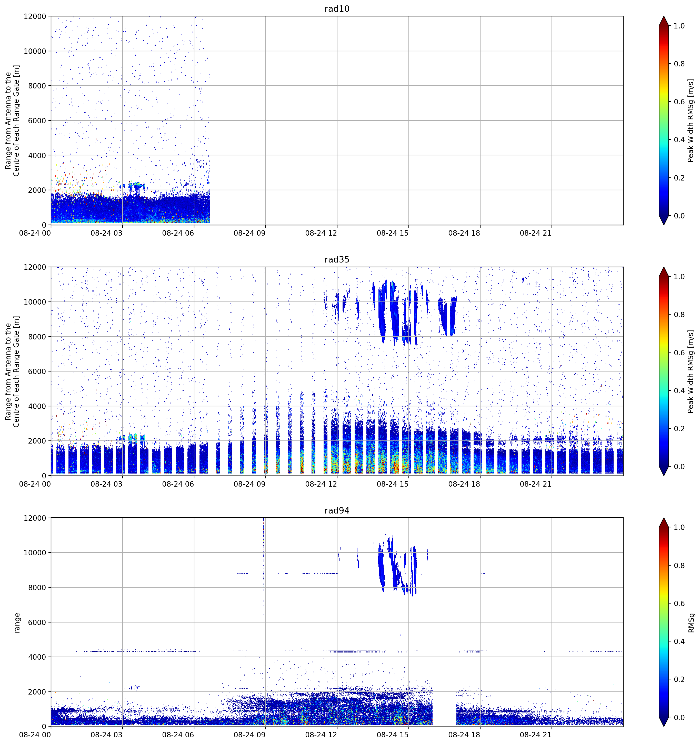
Task: Click the 0.4 label on rad35 colorbar
Action: click(x=679, y=391)
